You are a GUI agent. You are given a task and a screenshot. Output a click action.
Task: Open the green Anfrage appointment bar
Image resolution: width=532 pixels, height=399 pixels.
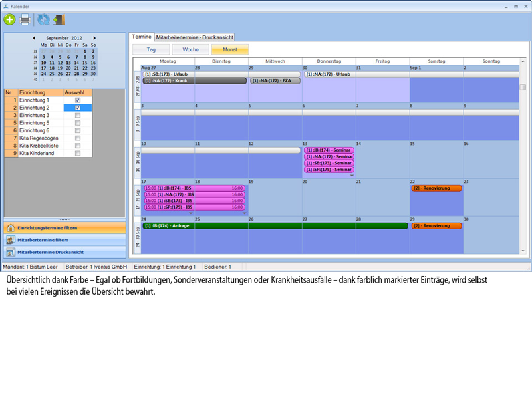point(275,226)
